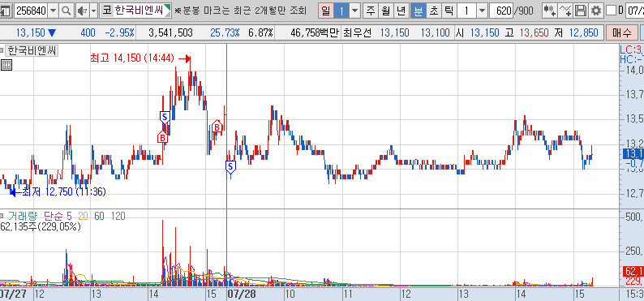Click the 400 price change value
Image resolution: width=644 pixels, height=301 pixels.
click(88, 32)
